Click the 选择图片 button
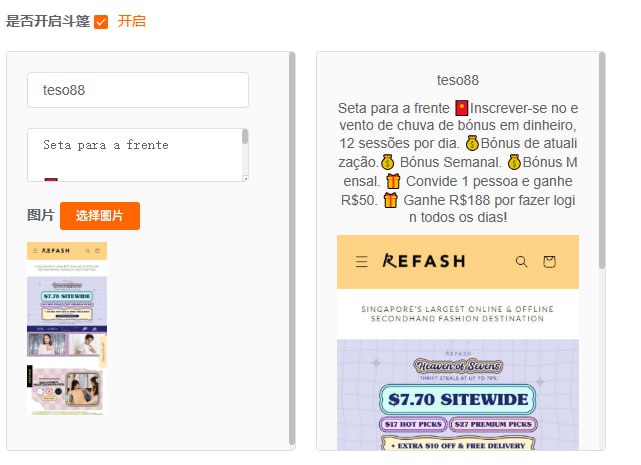 point(100,216)
